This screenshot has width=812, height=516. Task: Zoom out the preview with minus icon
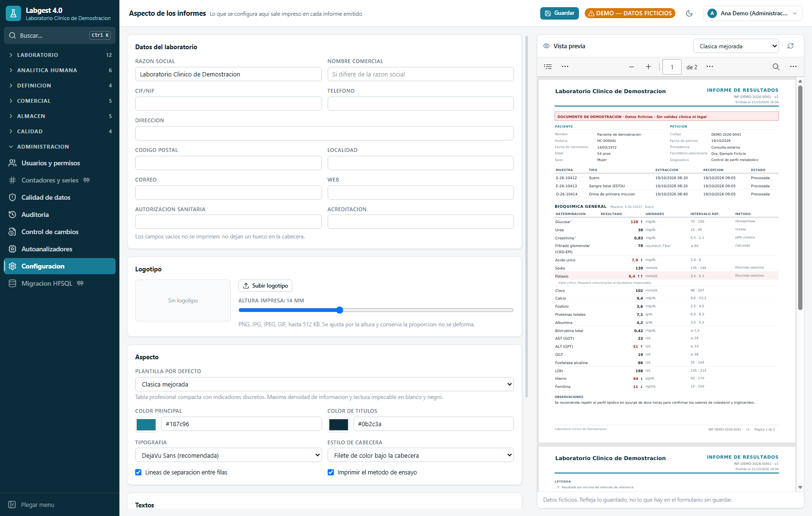pos(631,67)
